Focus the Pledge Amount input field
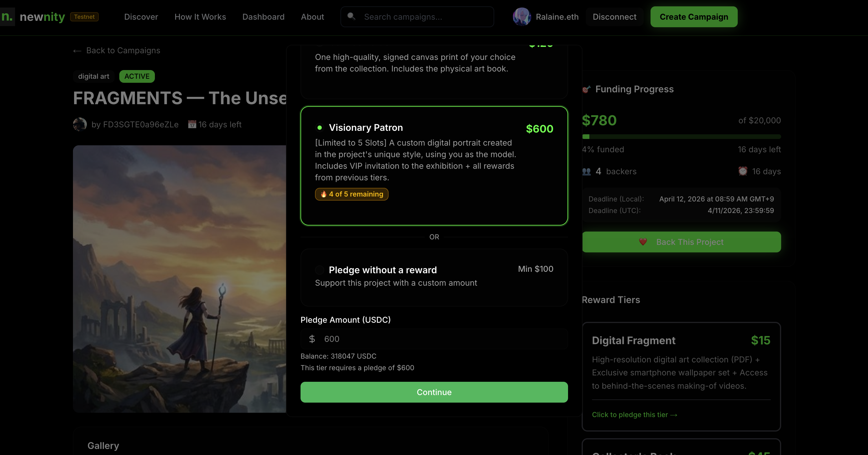 click(x=438, y=339)
